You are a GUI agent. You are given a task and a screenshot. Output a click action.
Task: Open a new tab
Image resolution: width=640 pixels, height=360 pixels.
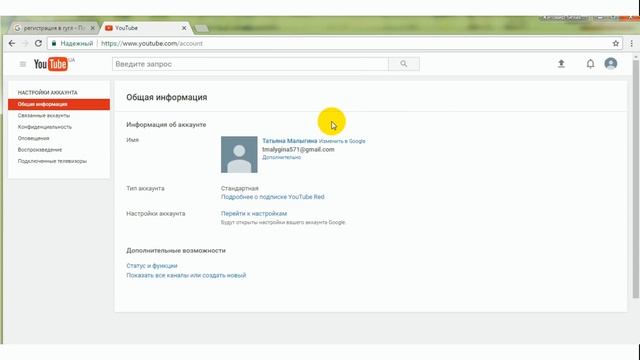[201, 28]
